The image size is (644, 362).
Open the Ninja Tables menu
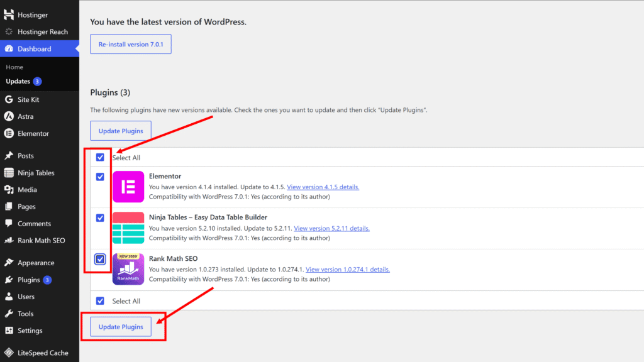click(x=40, y=173)
